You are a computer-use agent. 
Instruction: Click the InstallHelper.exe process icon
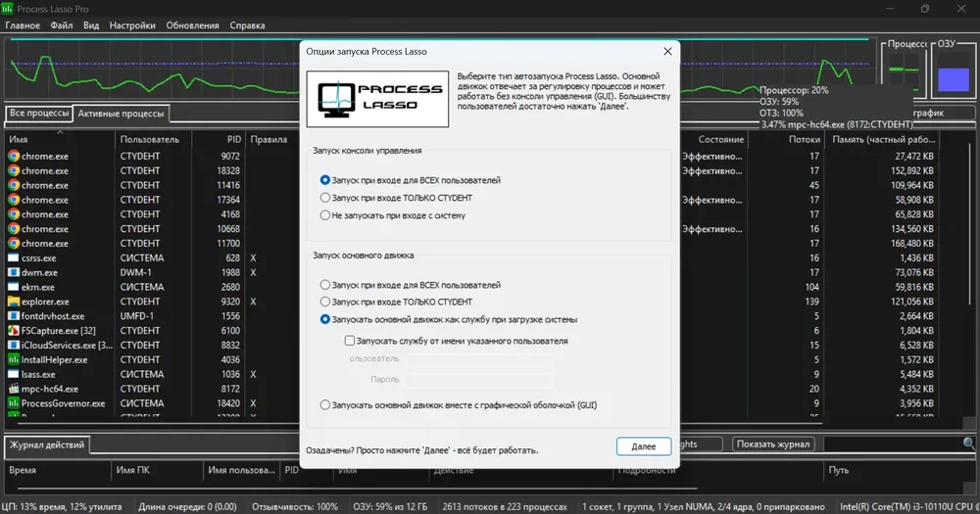pyautogui.click(x=14, y=359)
